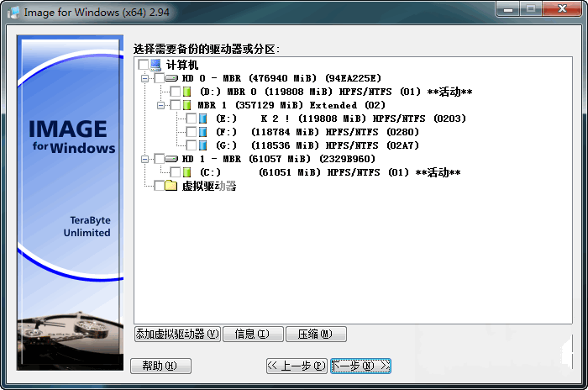
Task: Open 帮助(H) help
Action: [x=161, y=366]
